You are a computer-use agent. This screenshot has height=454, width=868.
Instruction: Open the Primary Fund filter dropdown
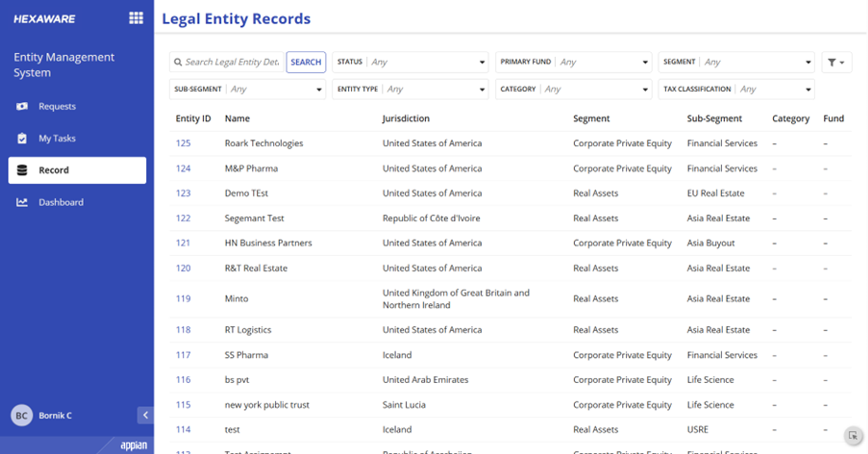pos(573,62)
